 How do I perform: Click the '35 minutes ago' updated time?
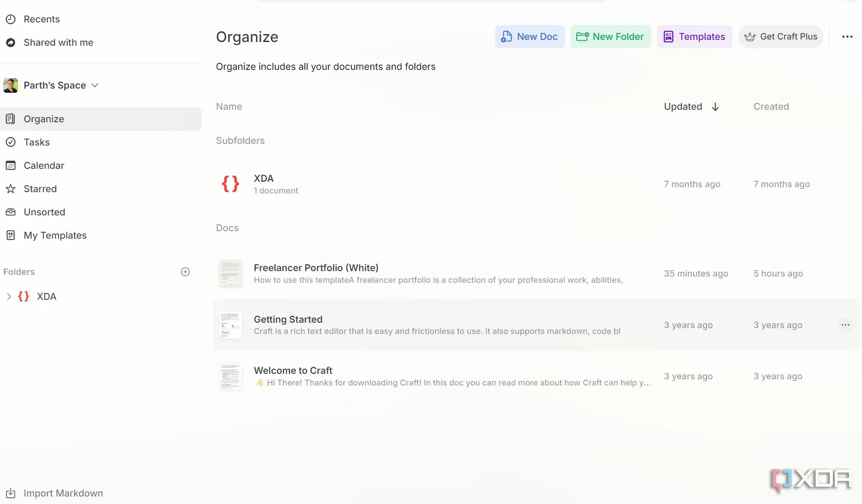tap(696, 274)
